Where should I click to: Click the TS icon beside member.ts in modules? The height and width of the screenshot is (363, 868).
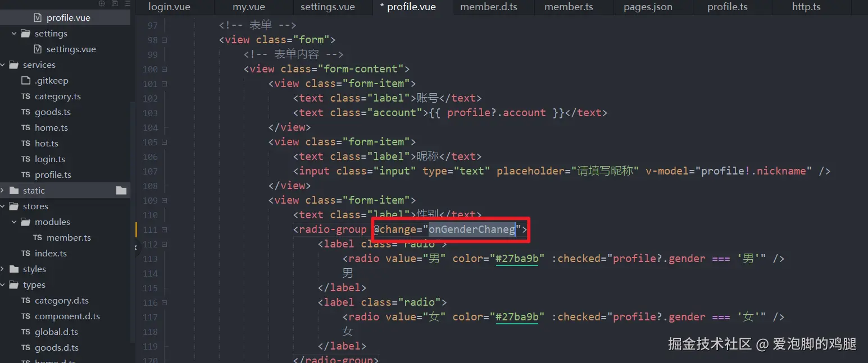[x=38, y=238]
